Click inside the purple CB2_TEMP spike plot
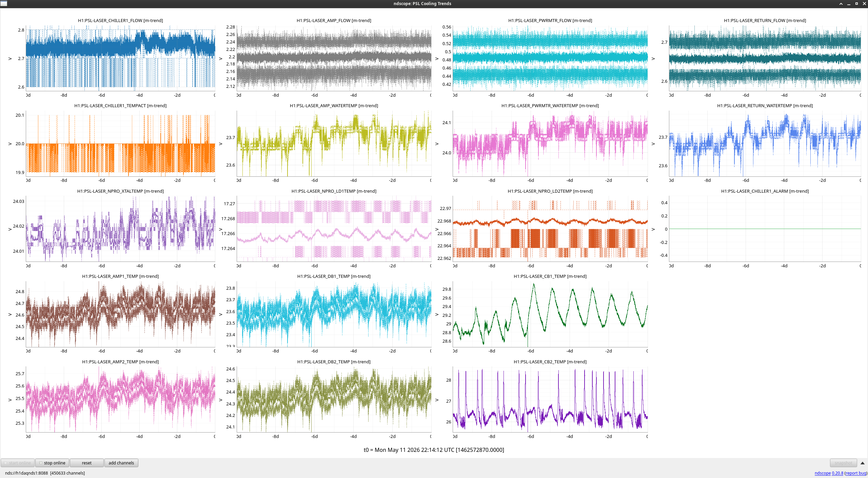 click(x=550, y=399)
